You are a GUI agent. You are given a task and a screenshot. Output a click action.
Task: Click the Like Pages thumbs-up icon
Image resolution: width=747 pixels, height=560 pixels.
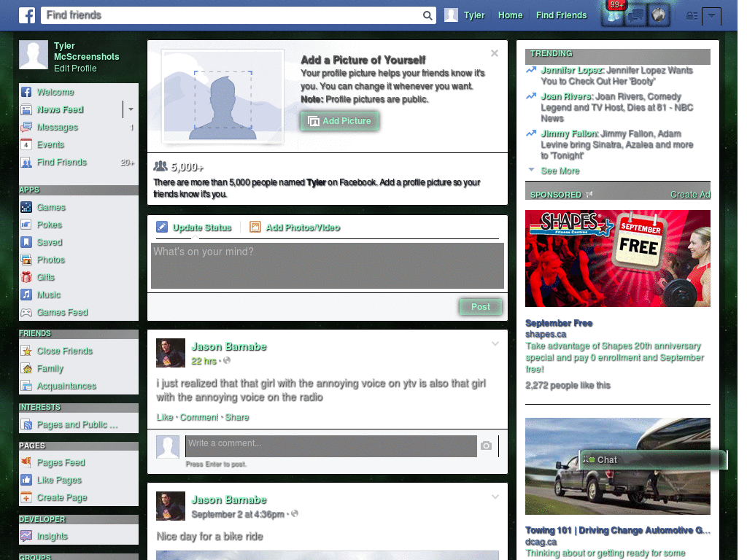[x=26, y=480]
